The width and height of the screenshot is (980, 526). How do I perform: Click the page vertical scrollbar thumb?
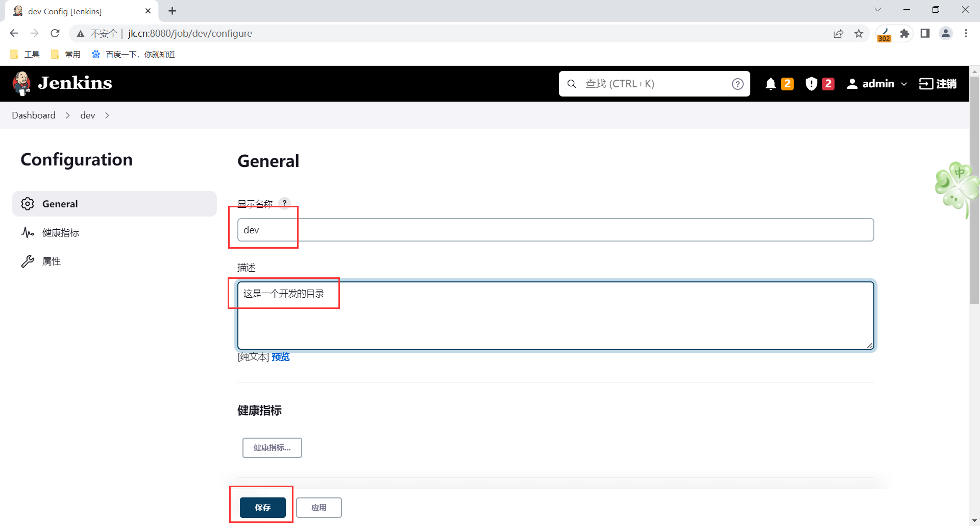coord(974,190)
